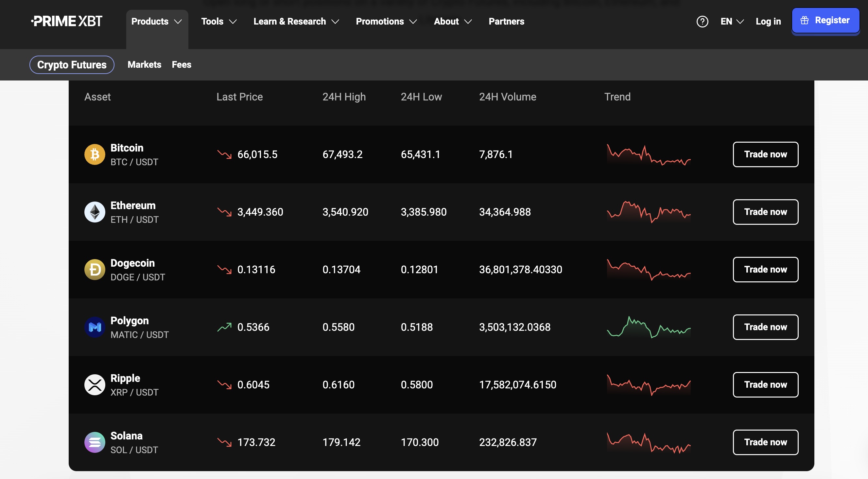The image size is (868, 479).
Task: Click the Ripple price down-trend arrow
Action: [x=224, y=385]
